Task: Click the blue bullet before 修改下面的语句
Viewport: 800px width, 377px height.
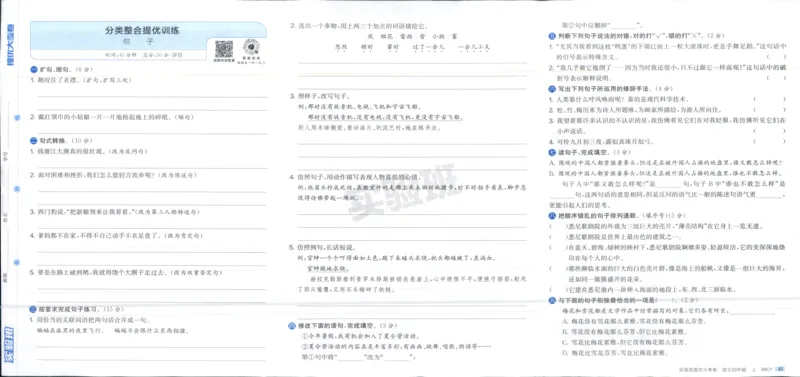Action: pos(292,325)
